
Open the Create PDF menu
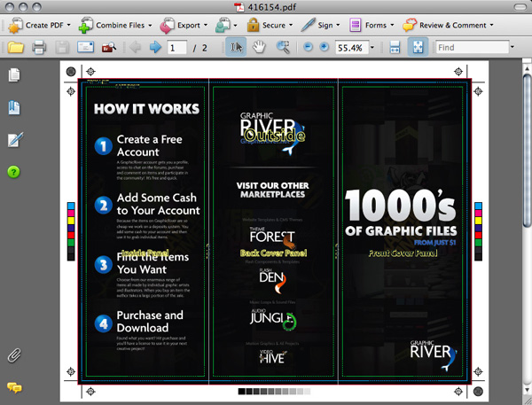click(x=39, y=25)
